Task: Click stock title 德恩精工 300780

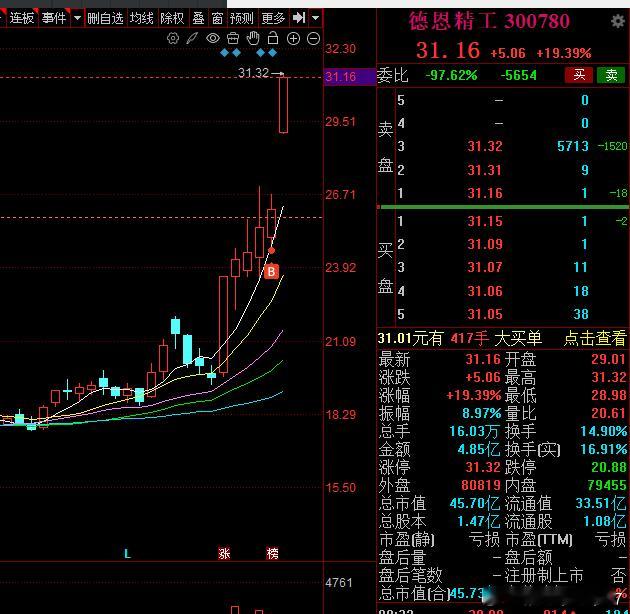Action: pyautogui.click(x=489, y=21)
